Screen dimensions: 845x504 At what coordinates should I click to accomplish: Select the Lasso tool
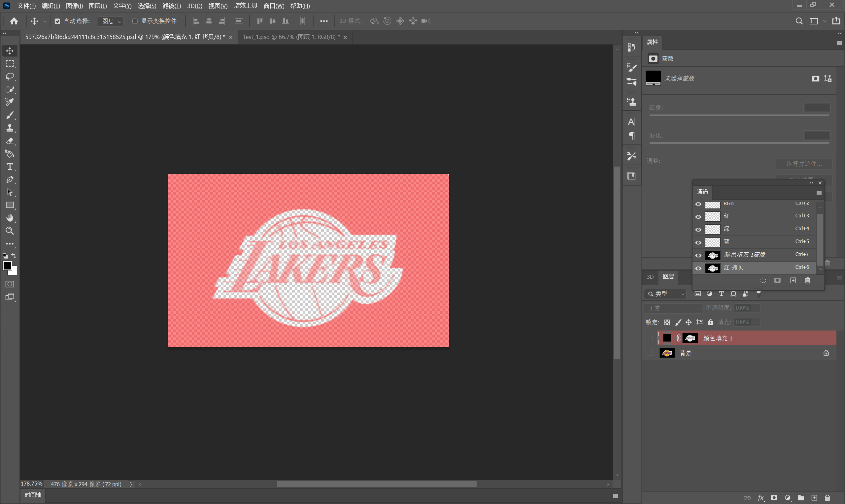[x=10, y=77]
